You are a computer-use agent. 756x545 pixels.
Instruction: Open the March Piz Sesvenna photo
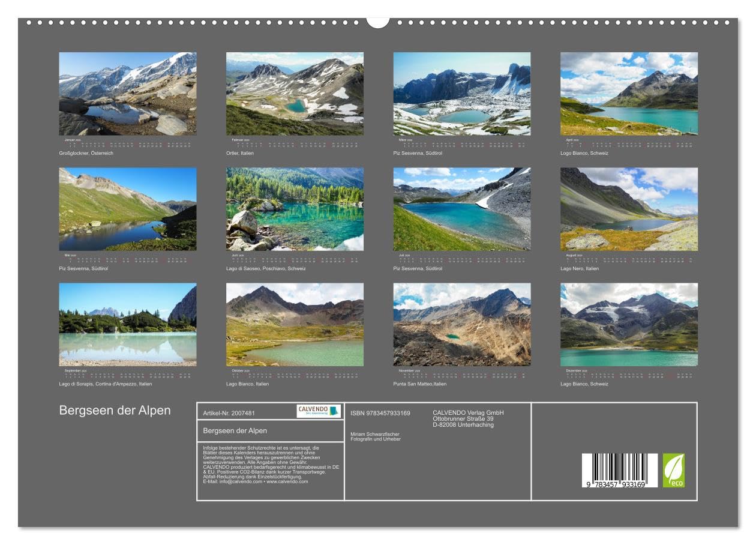(x=462, y=94)
